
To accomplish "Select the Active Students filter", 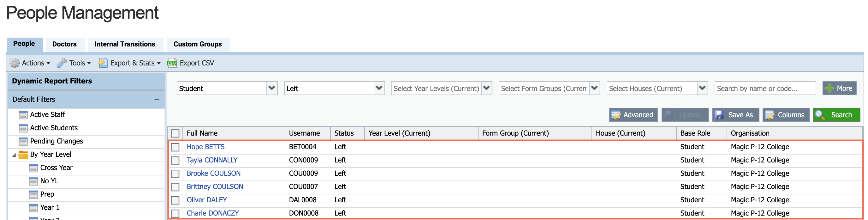I will click(54, 128).
